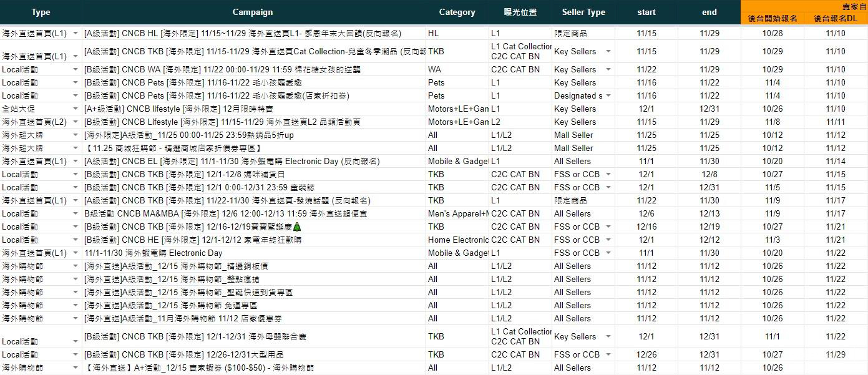Select the 12/31 end date for the lifestyle 12月限時特賣 campaign
868x375 pixels.
coord(709,109)
